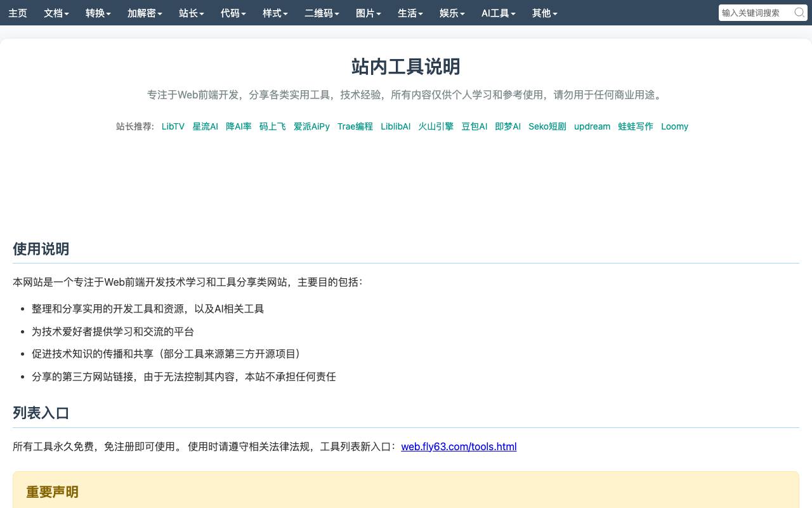This screenshot has height=508, width=812.
Task: Select the 站内工具说明 page title
Action: coord(406,67)
